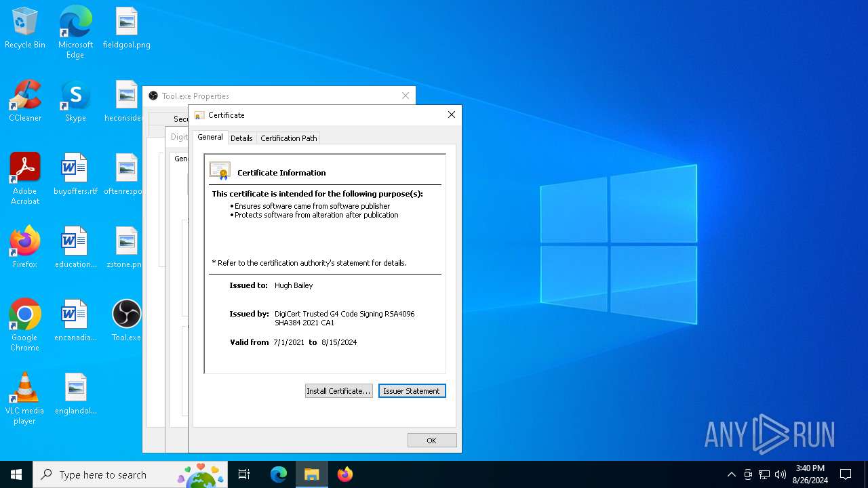Switch to the Certification Path tab
Image resolution: width=868 pixels, height=488 pixels.
(x=289, y=138)
